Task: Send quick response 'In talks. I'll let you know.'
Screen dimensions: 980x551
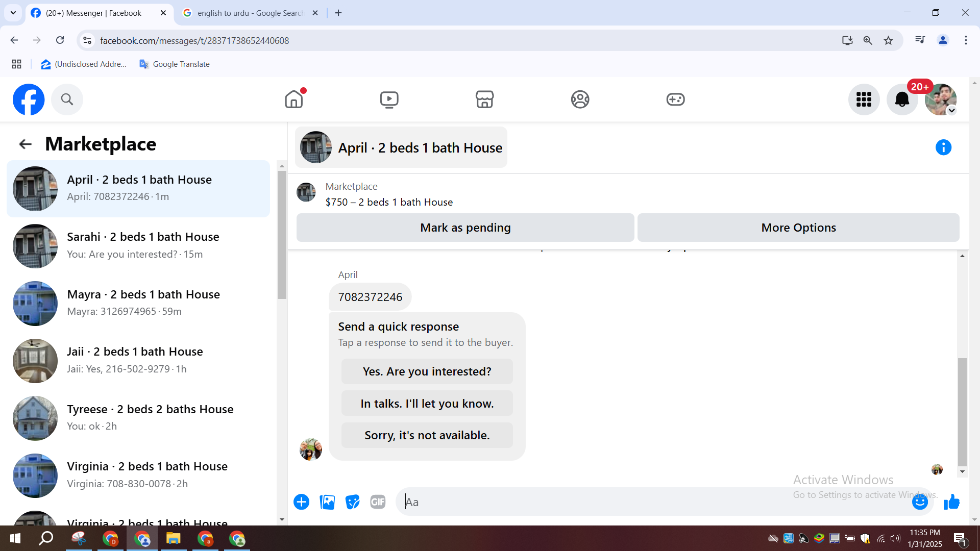Action: [x=427, y=404]
